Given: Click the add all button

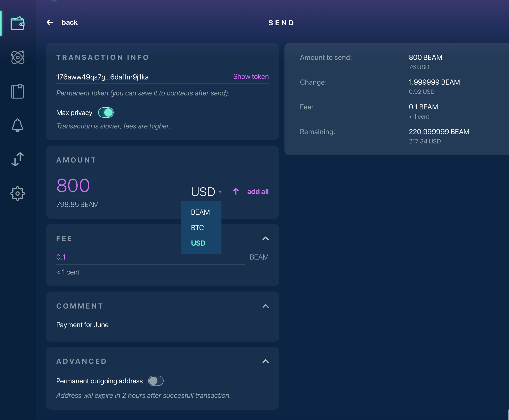Looking at the screenshot, I should 258,191.
